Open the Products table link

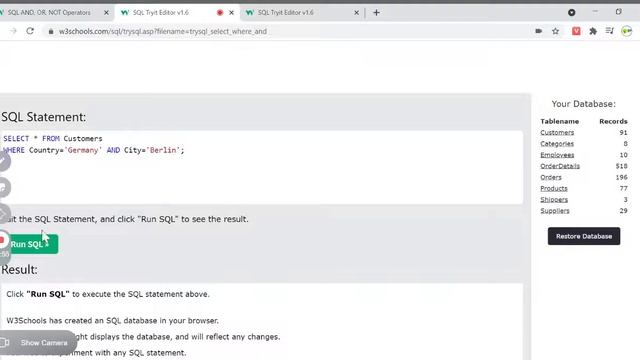[554, 189]
